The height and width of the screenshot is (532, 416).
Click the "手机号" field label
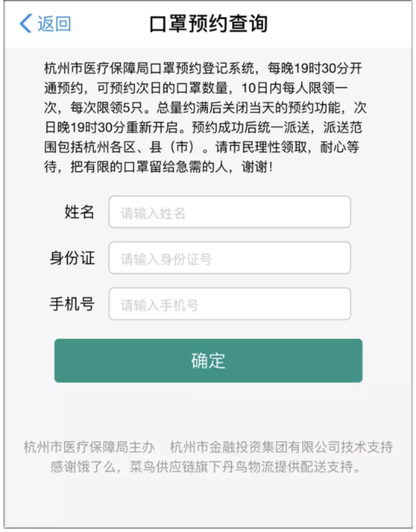click(x=72, y=303)
